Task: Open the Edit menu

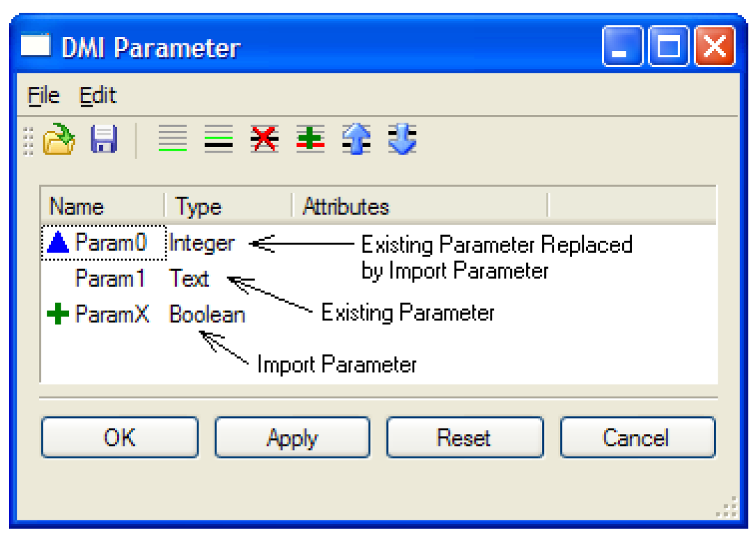Action: [98, 96]
